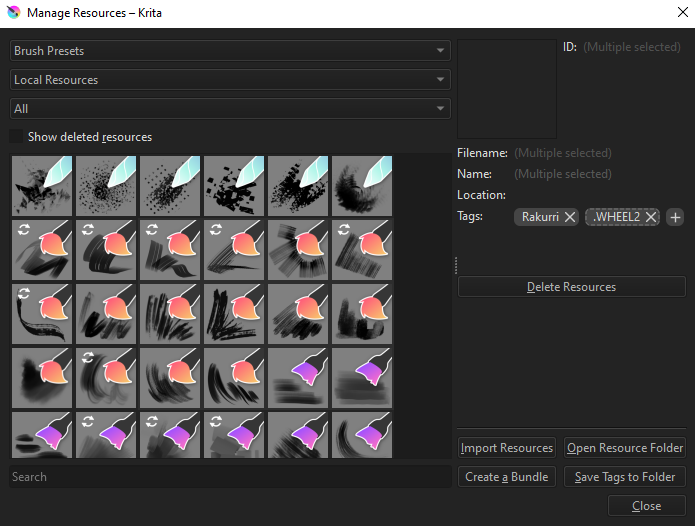Select first orange brush preset in second row
695x526 pixels.
click(x=42, y=250)
